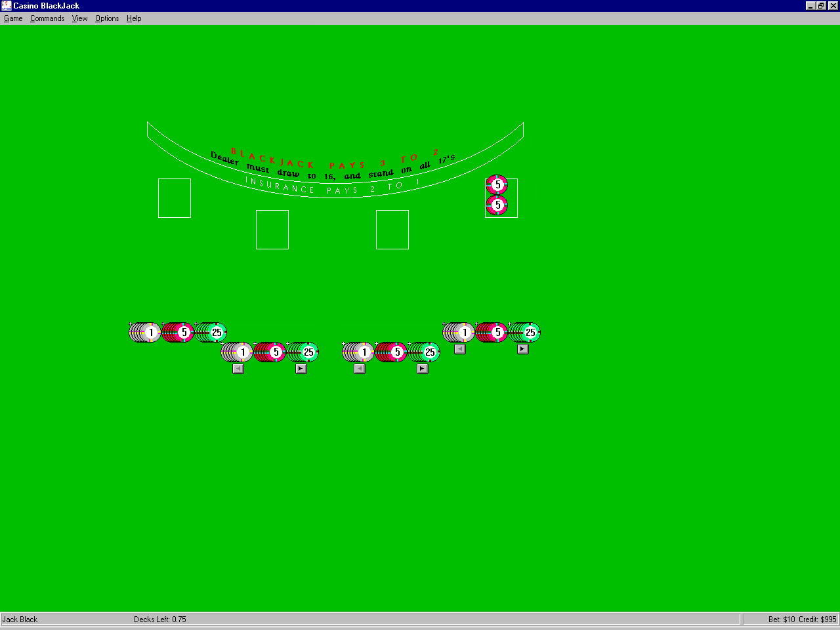Image resolution: width=840 pixels, height=630 pixels.
Task: Open the Casino BlackJack title bar system icon
Action: 7,6
